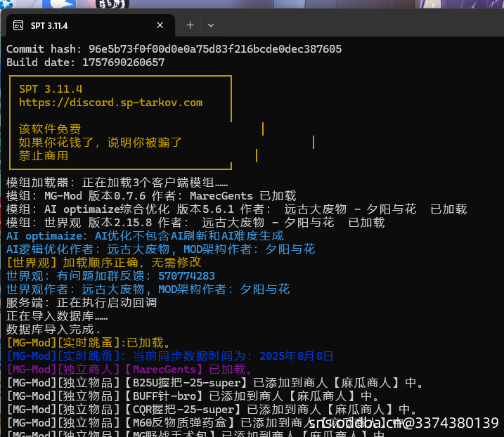
Task: Click the 世界观 版本2.15.8 module line
Action: pyautogui.click(x=195, y=223)
